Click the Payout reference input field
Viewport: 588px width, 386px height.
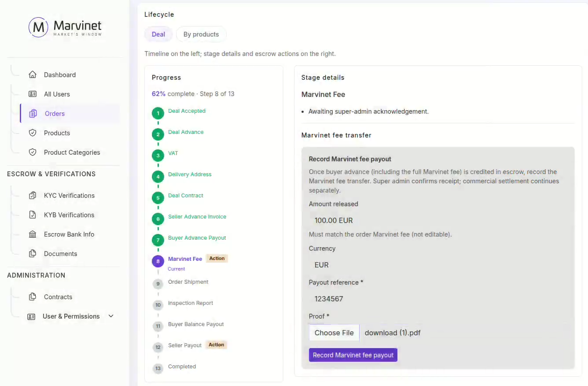438,299
